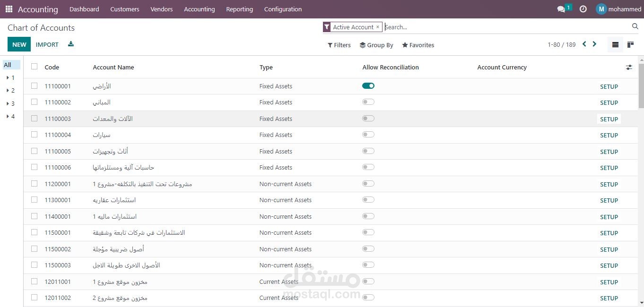The image size is (644, 307).
Task: Open the Reporting menu
Action: pyautogui.click(x=239, y=9)
